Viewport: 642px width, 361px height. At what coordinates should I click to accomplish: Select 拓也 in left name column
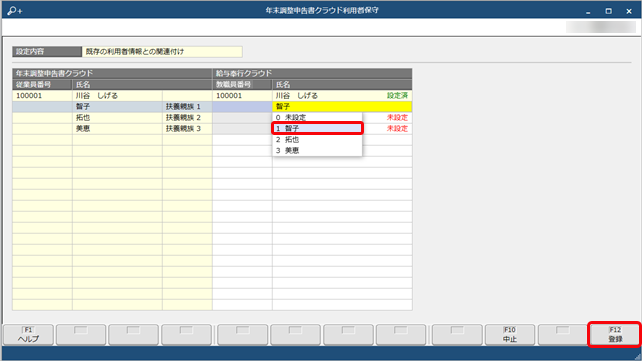[x=117, y=117]
